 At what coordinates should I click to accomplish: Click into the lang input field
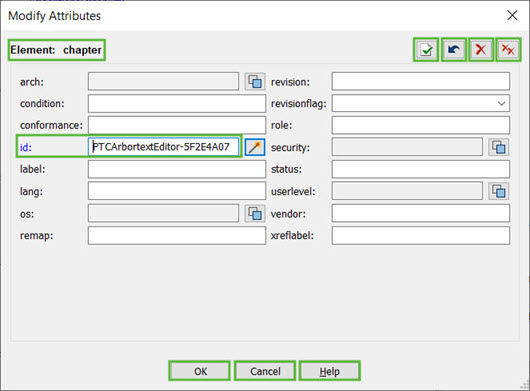point(177,191)
